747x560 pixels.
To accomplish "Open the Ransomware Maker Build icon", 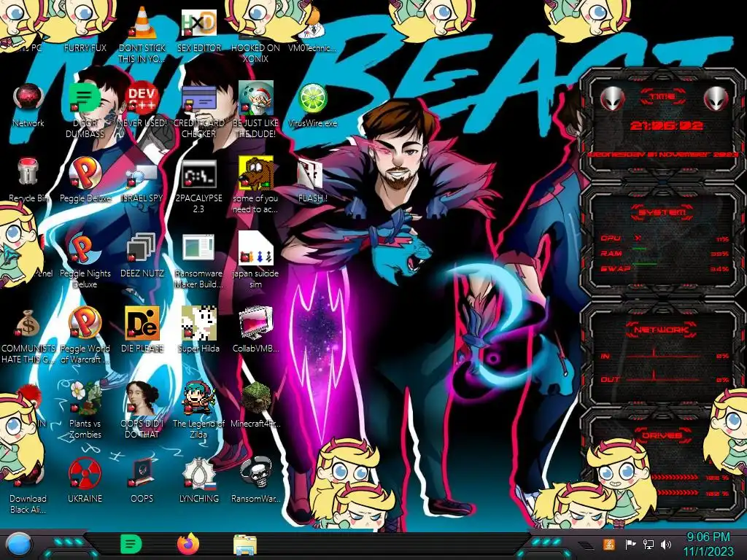I will pyautogui.click(x=199, y=261).
